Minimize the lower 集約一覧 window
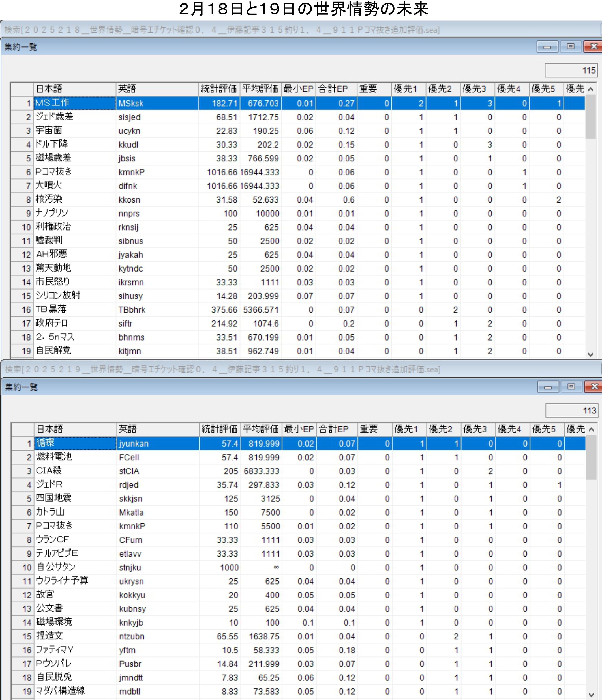Screen dimensions: 602x700 click(x=548, y=387)
